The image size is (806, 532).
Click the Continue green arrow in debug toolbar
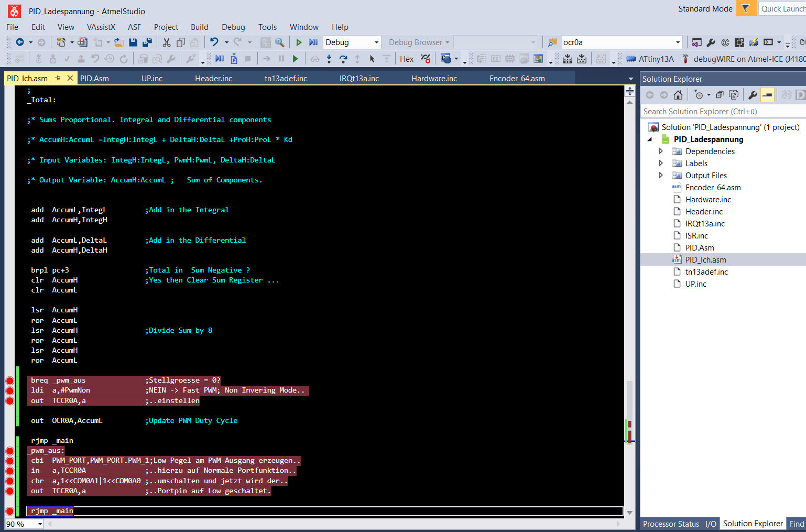295,59
